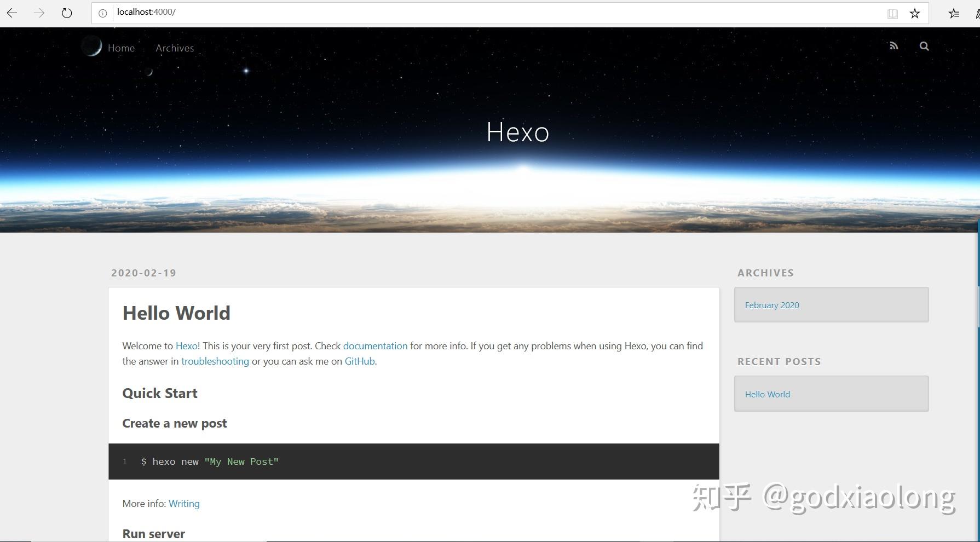Open the Hello World post title
980x542 pixels.
click(x=176, y=313)
